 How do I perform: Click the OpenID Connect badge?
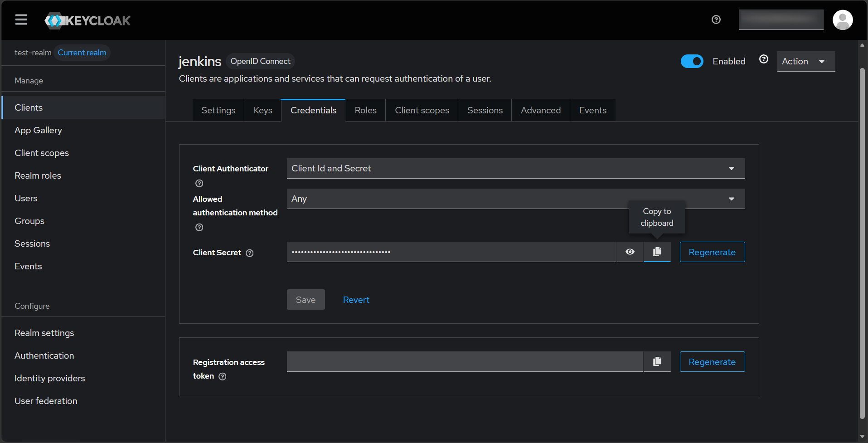(260, 61)
